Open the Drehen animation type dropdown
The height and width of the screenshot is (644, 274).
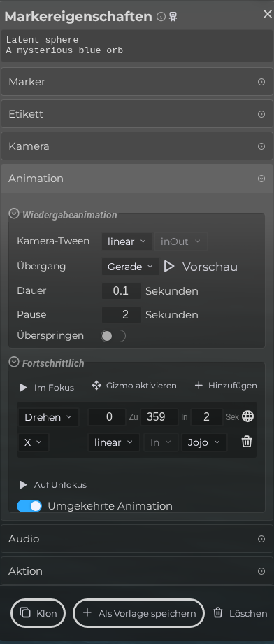pyautogui.click(x=48, y=417)
